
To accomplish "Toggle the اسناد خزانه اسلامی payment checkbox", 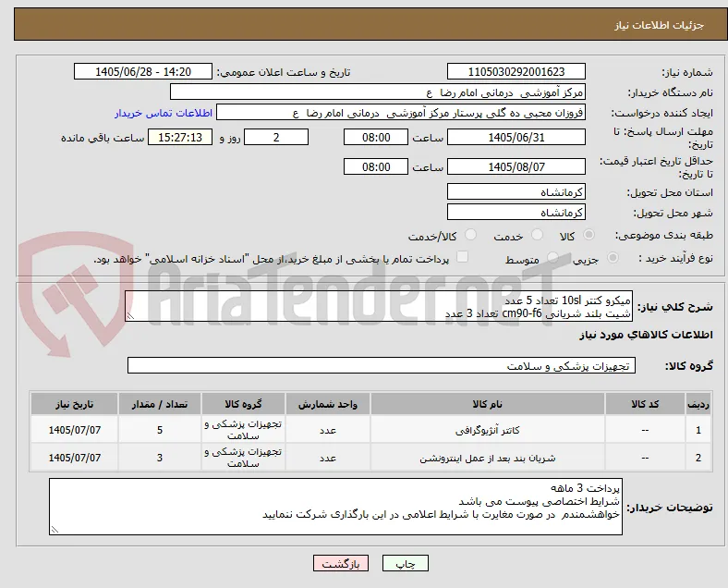I will click(463, 257).
